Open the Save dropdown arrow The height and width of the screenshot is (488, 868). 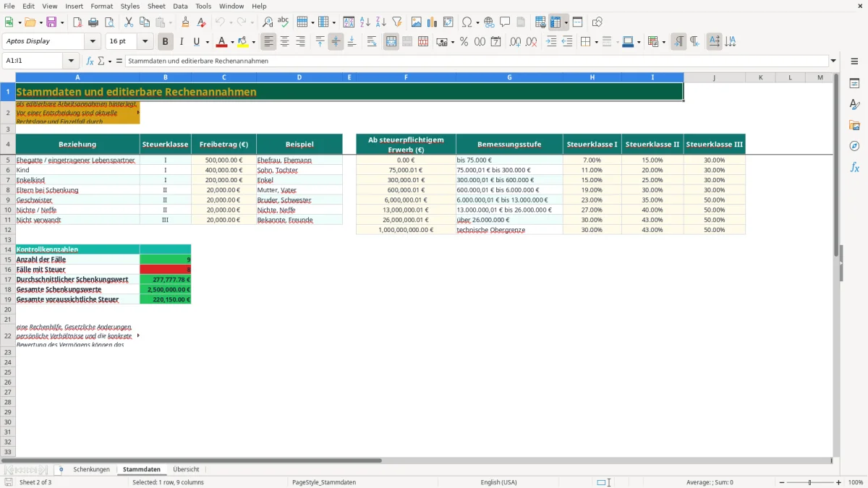click(61, 22)
